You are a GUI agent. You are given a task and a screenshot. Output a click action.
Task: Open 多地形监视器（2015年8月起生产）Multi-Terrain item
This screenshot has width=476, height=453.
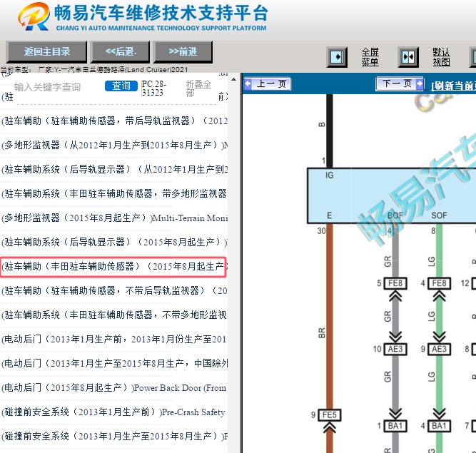(x=114, y=218)
